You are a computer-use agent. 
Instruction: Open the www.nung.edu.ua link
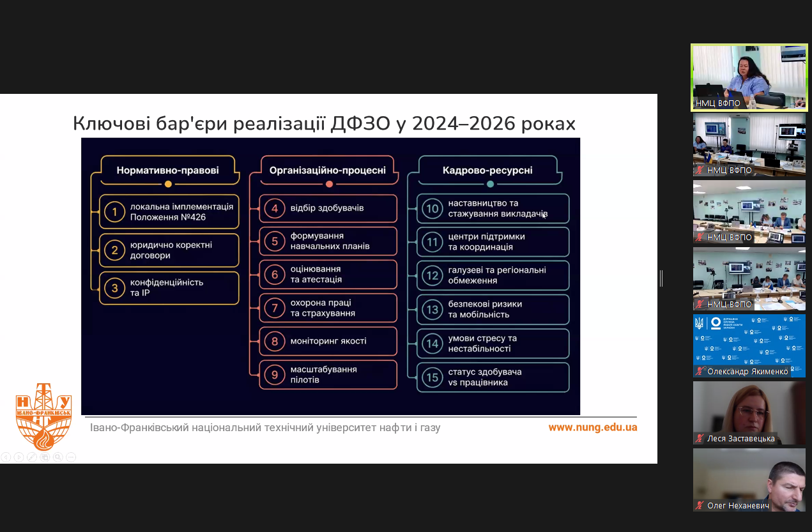[593, 427]
